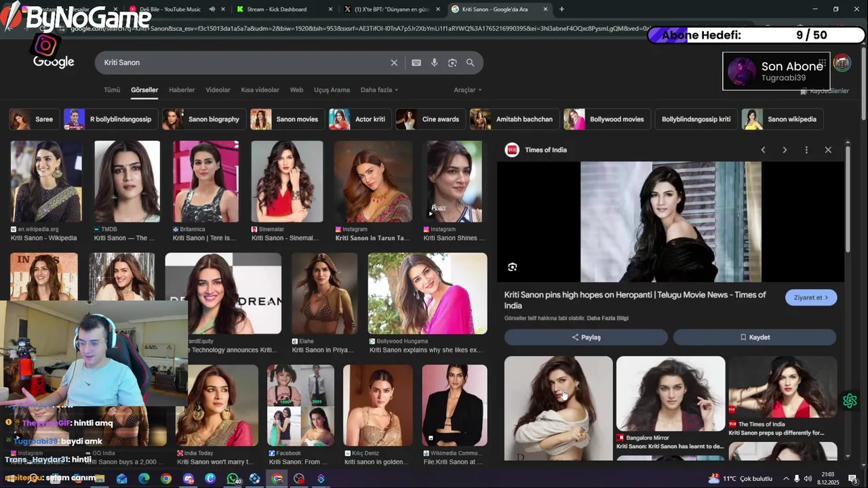Click the Ziyaret et visit button

(x=811, y=298)
